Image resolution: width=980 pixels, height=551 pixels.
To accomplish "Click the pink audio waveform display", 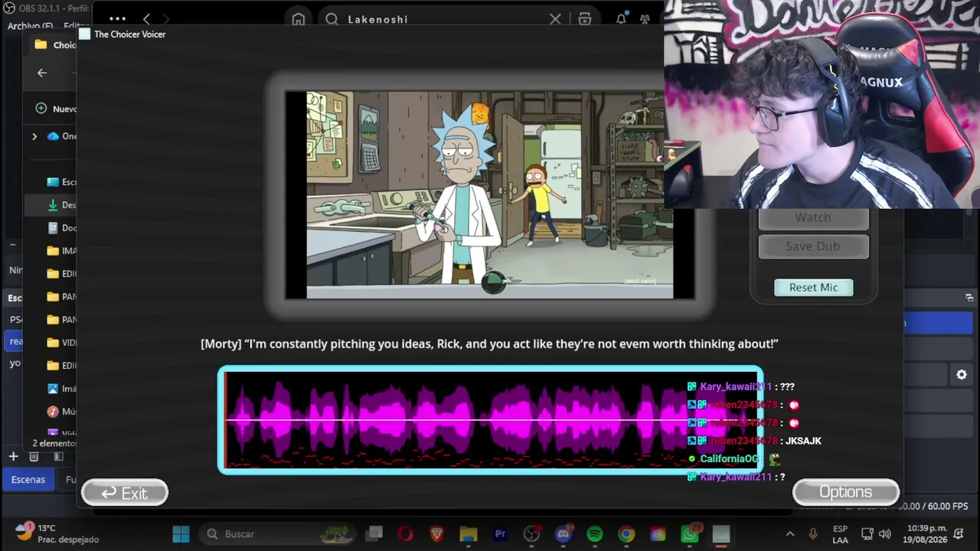I will [x=490, y=420].
